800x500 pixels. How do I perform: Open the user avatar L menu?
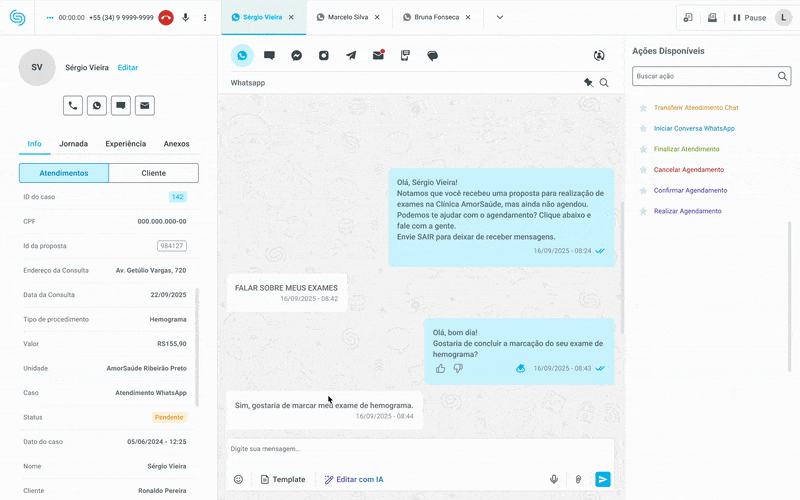(783, 18)
